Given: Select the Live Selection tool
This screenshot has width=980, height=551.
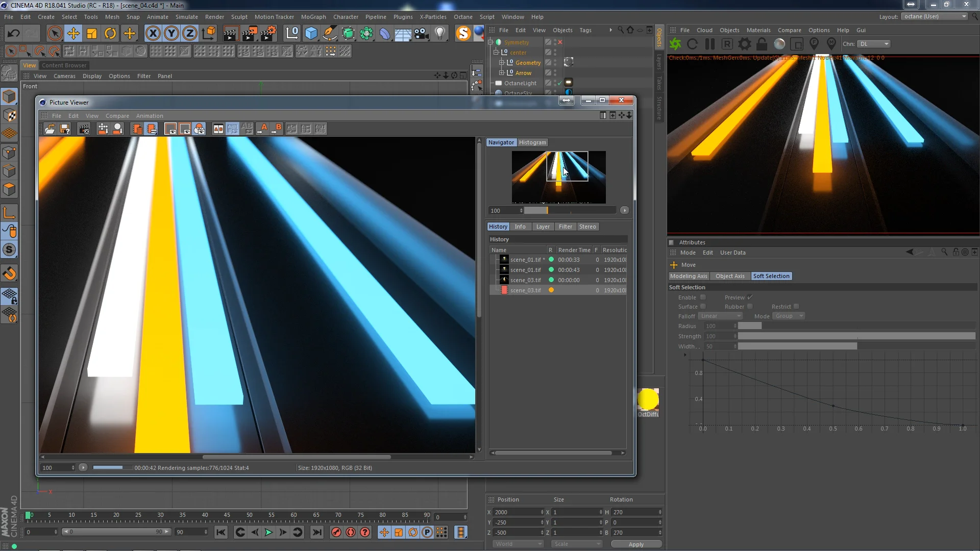Looking at the screenshot, I should (x=55, y=34).
